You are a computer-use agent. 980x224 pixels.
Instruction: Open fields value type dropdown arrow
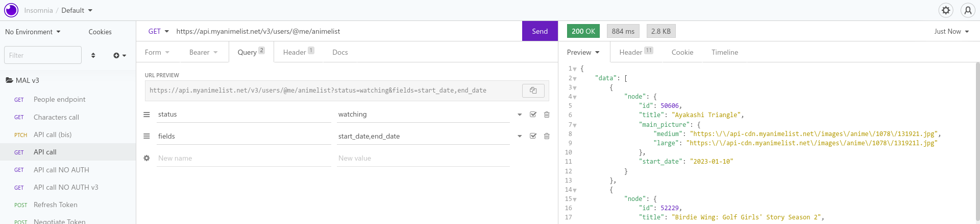[x=520, y=136]
